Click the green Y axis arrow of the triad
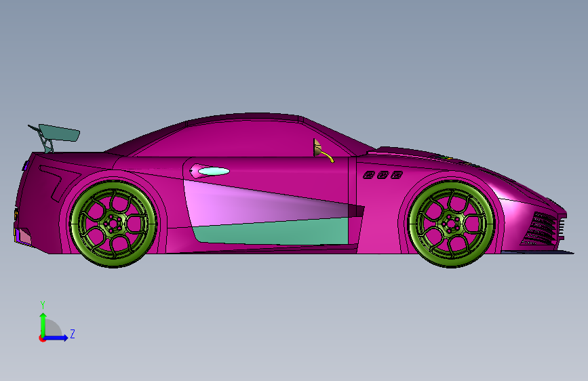This screenshot has width=588, height=381. 43,325
